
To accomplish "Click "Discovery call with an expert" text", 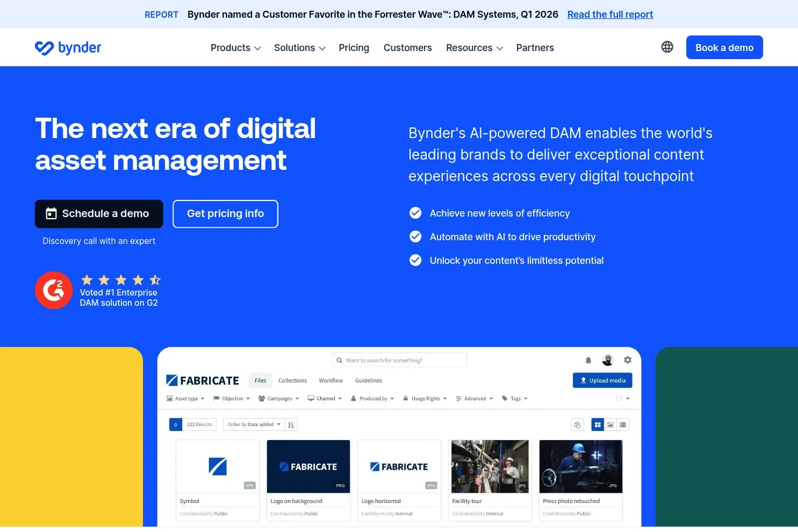I will click(x=99, y=241).
